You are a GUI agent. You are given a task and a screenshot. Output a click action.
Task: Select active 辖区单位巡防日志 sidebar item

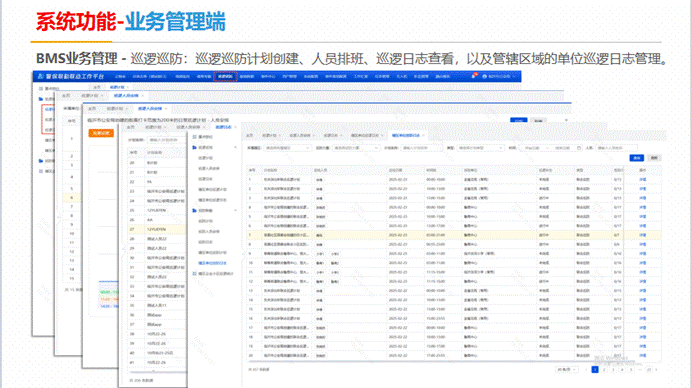click(x=212, y=264)
